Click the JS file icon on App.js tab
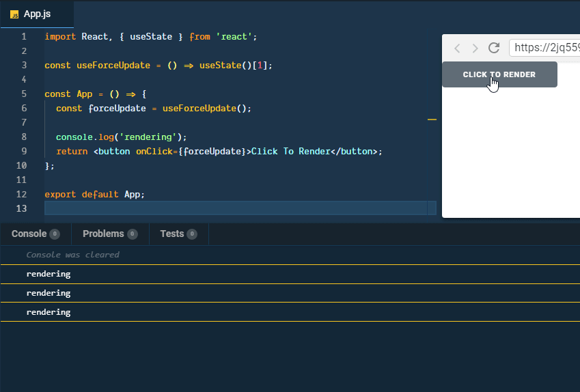The height and width of the screenshot is (392, 580). [14, 14]
